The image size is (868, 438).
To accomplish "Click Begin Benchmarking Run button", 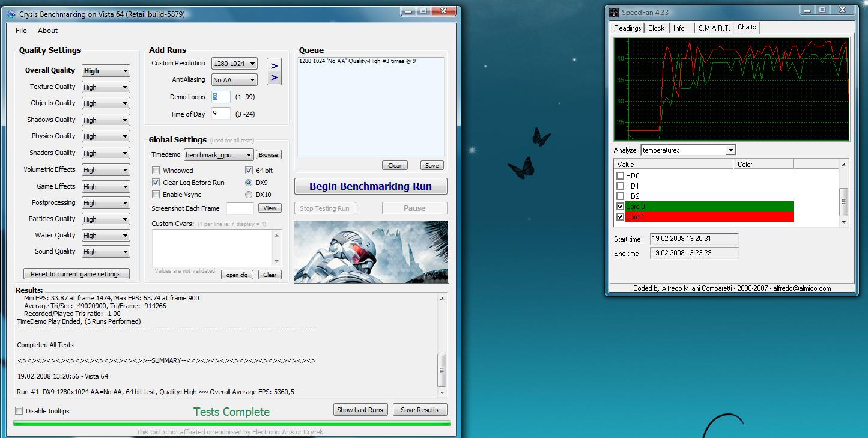I will pos(371,186).
